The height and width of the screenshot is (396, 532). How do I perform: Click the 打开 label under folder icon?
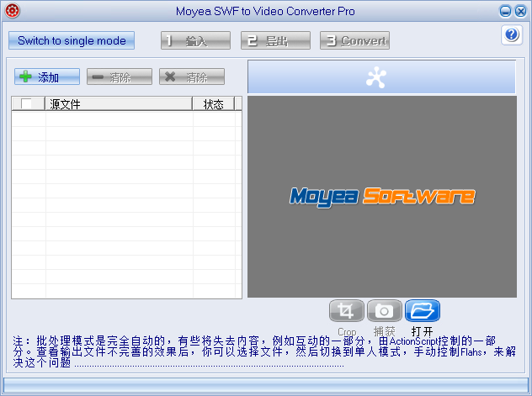click(x=422, y=331)
